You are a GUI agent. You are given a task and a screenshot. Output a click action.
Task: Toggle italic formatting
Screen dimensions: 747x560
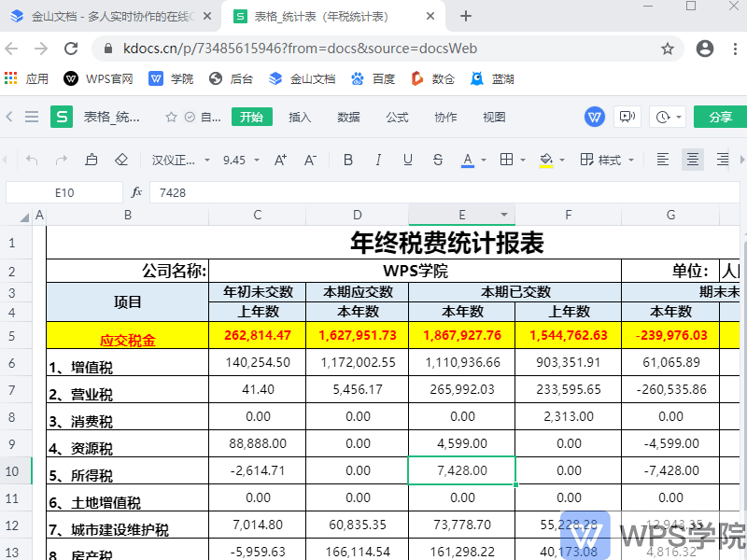[x=378, y=160]
